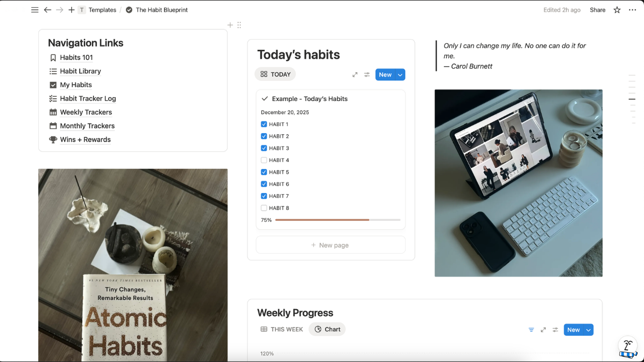The width and height of the screenshot is (644, 362).
Task: Go forward with the right arrow
Action: 59,10
